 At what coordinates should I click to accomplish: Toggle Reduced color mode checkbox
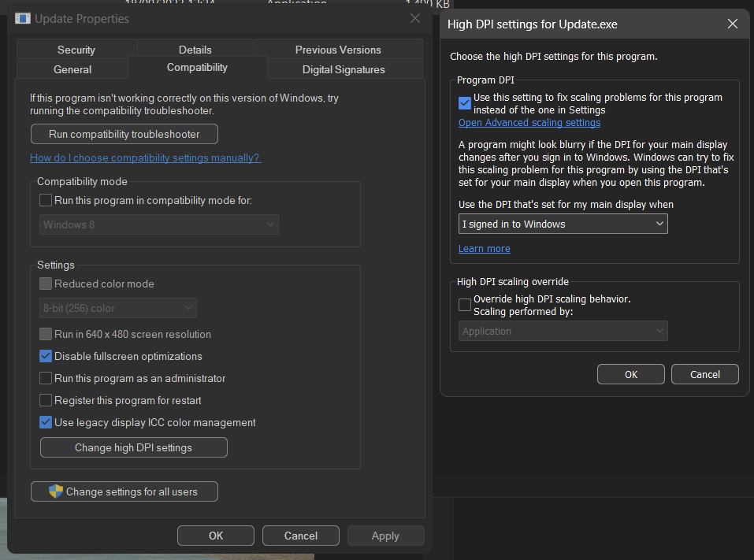tap(46, 284)
